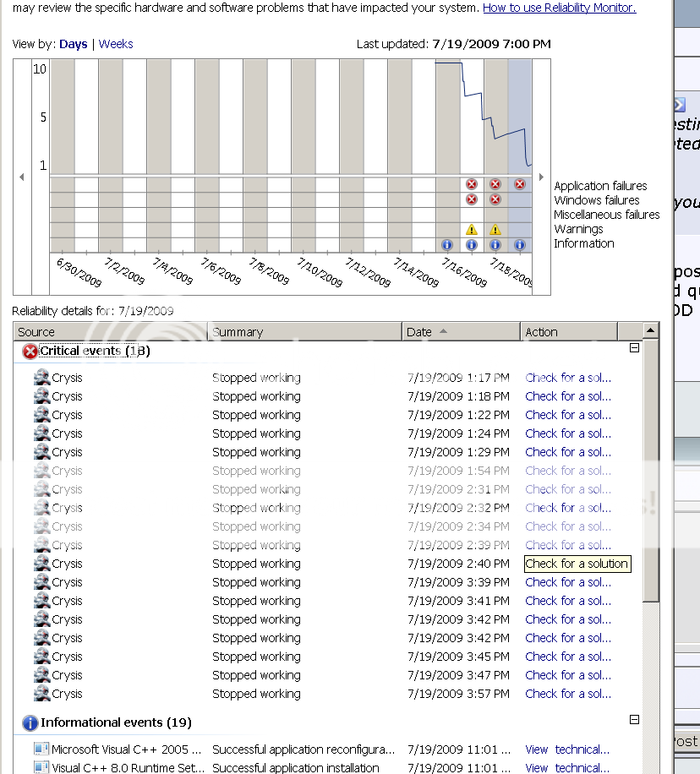
Task: Click Successful application installation summary text
Action: pos(296,768)
